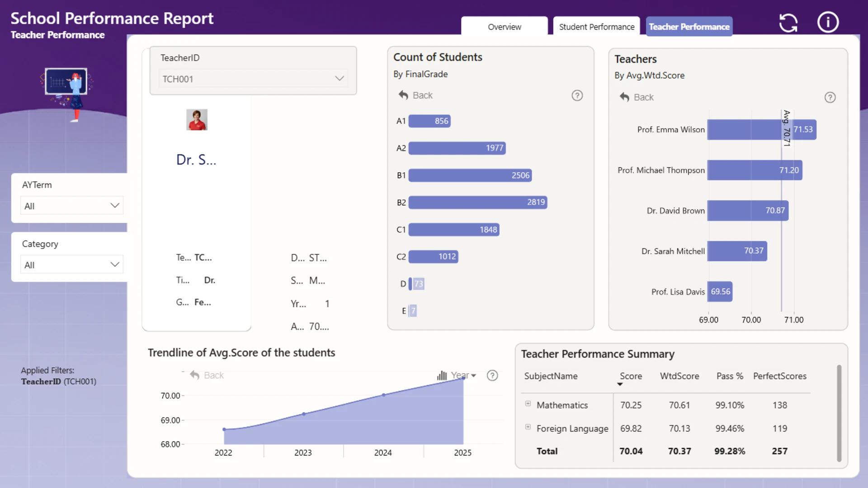Image resolution: width=868 pixels, height=488 pixels.
Task: Click the B2 grade bar showing 2819
Action: (477, 202)
